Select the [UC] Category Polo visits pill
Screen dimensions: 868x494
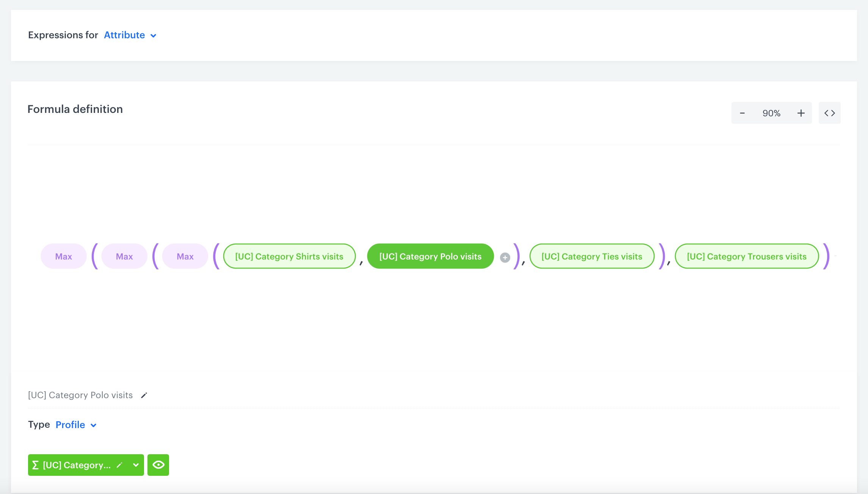click(x=430, y=256)
